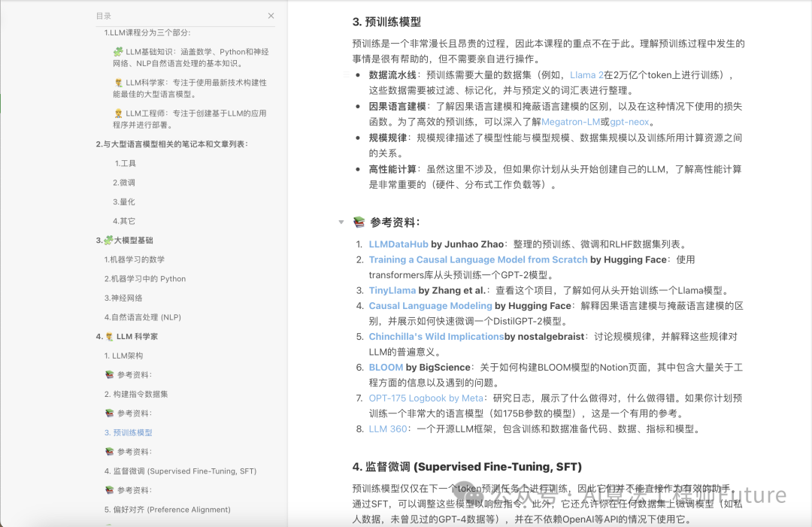Click the books emoji beside 参考资料 heading in document
This screenshot has width=812, height=527.
point(359,222)
